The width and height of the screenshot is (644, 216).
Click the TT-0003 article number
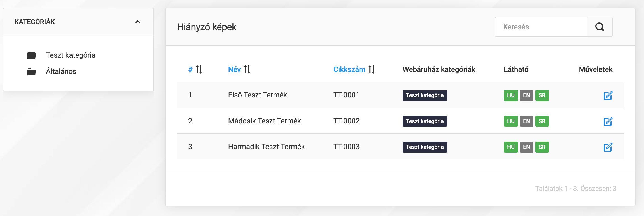(346, 147)
